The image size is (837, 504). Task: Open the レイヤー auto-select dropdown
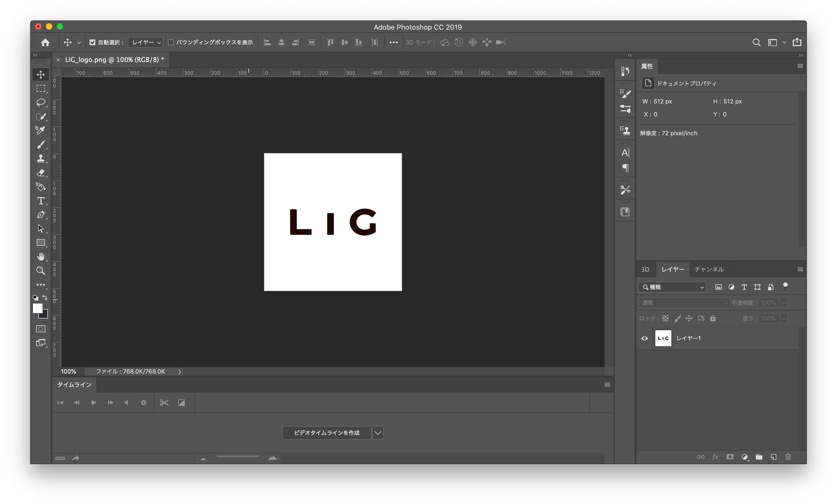pyautogui.click(x=146, y=43)
